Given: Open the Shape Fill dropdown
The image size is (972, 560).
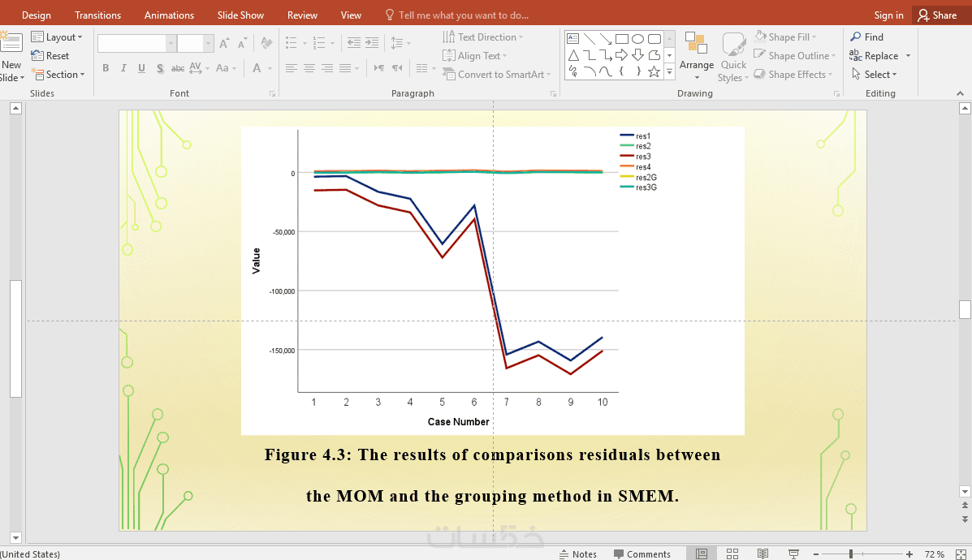Looking at the screenshot, I should (x=785, y=37).
